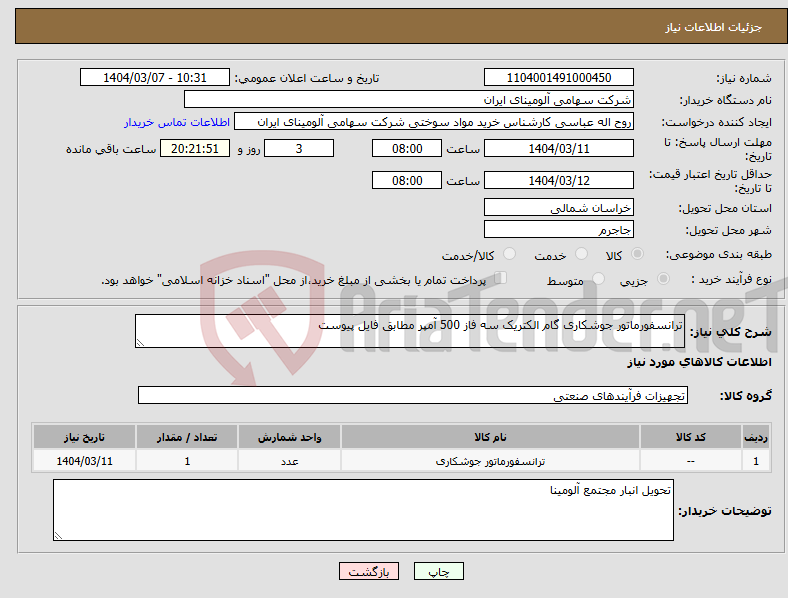This screenshot has width=788, height=598.
Task: Select the جزیی purchase type radio
Action: [x=663, y=278]
